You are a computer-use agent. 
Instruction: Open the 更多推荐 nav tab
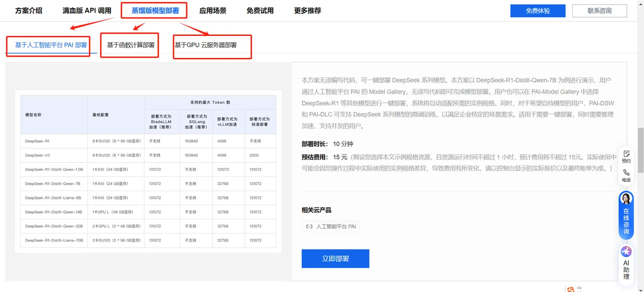point(307,10)
